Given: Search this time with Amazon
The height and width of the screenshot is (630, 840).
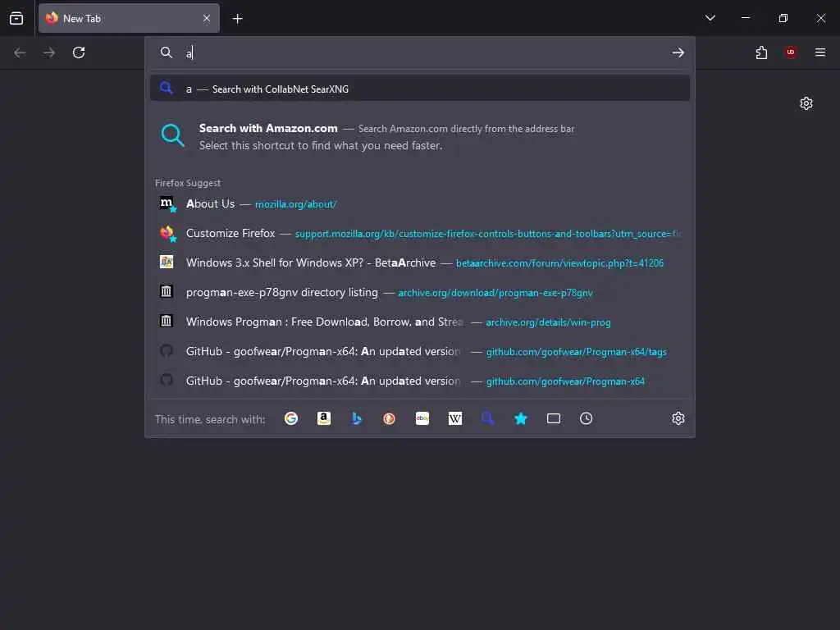Looking at the screenshot, I should click(x=323, y=418).
